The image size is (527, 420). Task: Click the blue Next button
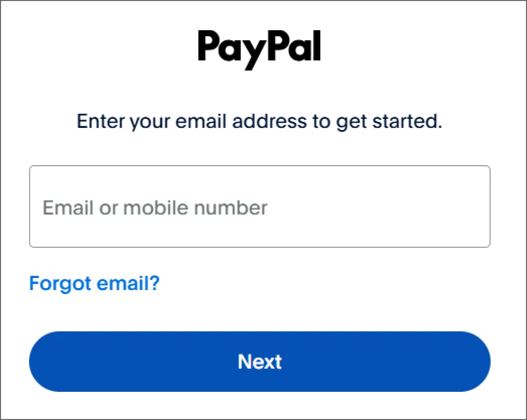tap(260, 362)
